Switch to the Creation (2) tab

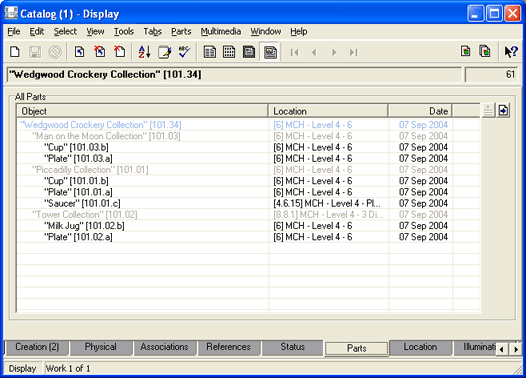click(x=37, y=347)
